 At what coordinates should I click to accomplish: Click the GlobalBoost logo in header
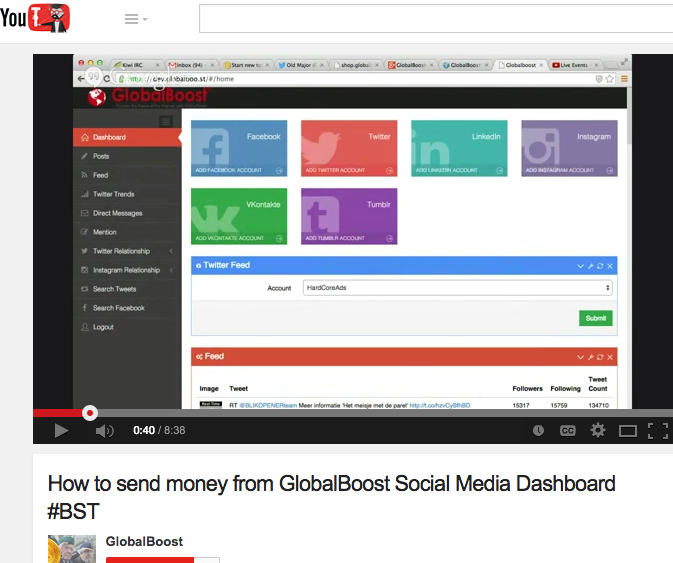(x=149, y=97)
